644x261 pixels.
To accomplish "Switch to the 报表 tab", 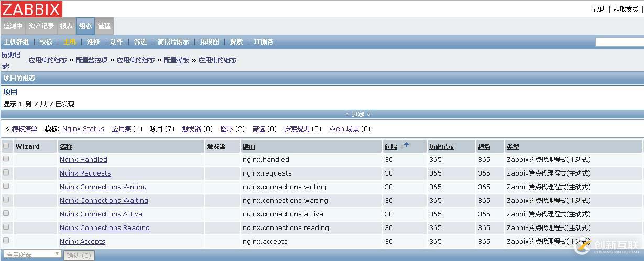I will 67,26.
